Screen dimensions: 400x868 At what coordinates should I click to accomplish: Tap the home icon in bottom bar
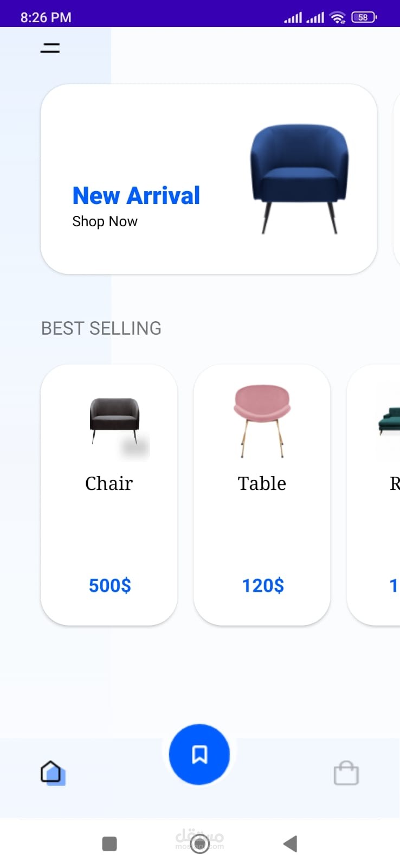tap(53, 773)
